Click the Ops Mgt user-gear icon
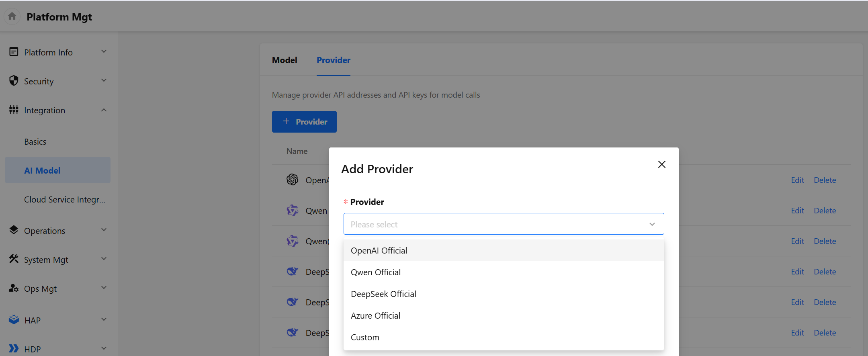The width and height of the screenshot is (868, 356). coord(14,288)
